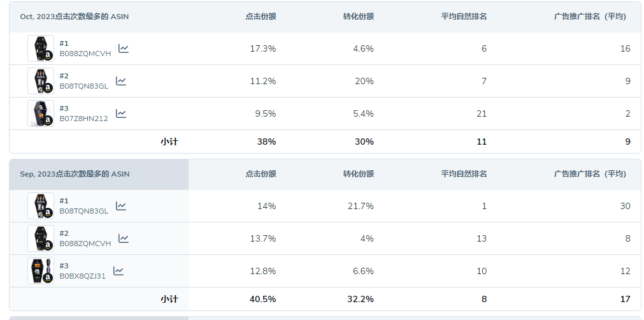Open trend chart icon for October #1 B088ZQMCVH
Image resolution: width=644 pixels, height=320 pixels.
[124, 48]
